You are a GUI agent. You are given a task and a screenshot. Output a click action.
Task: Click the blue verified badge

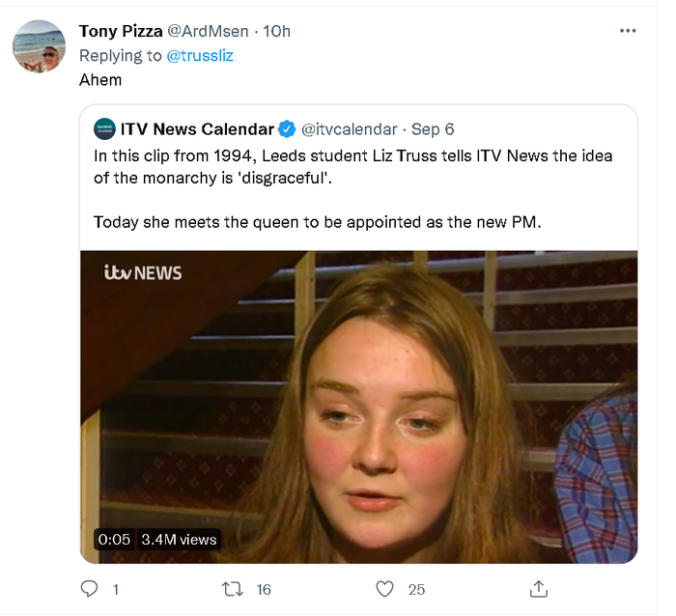point(287,128)
